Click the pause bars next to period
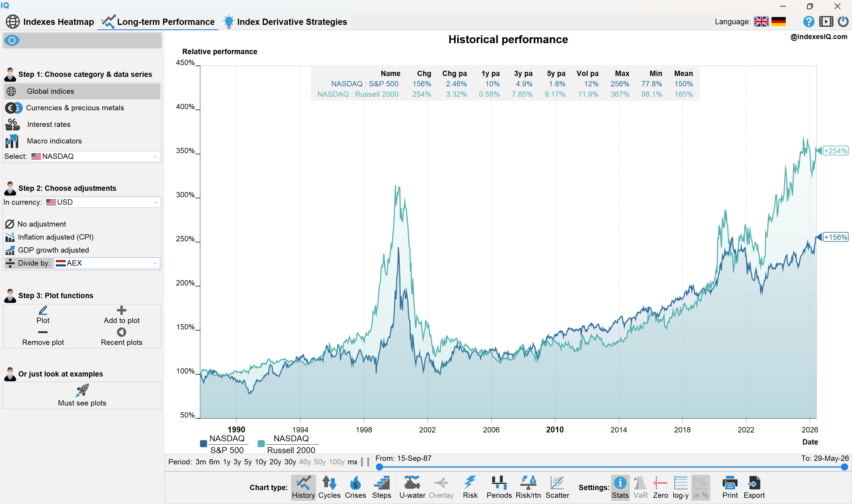Screen dimensions: 852x504 tap(365, 462)
